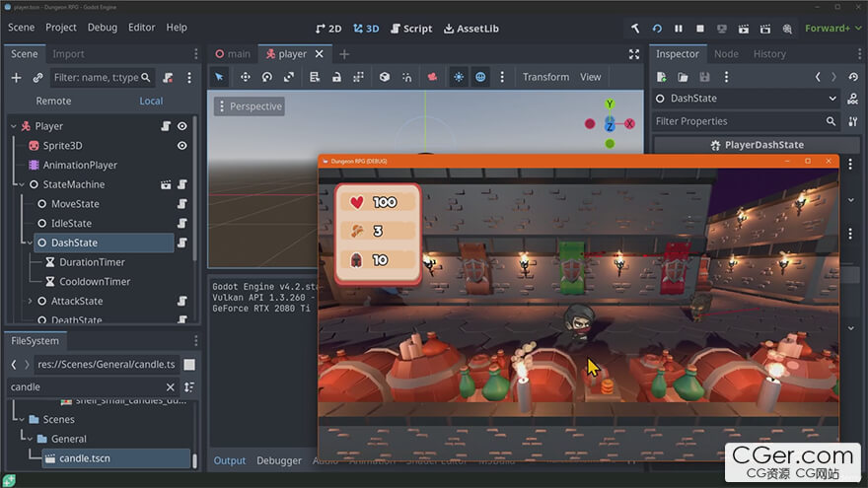Switch to the Node dock tab
The width and height of the screenshot is (868, 488).
[x=726, y=54]
